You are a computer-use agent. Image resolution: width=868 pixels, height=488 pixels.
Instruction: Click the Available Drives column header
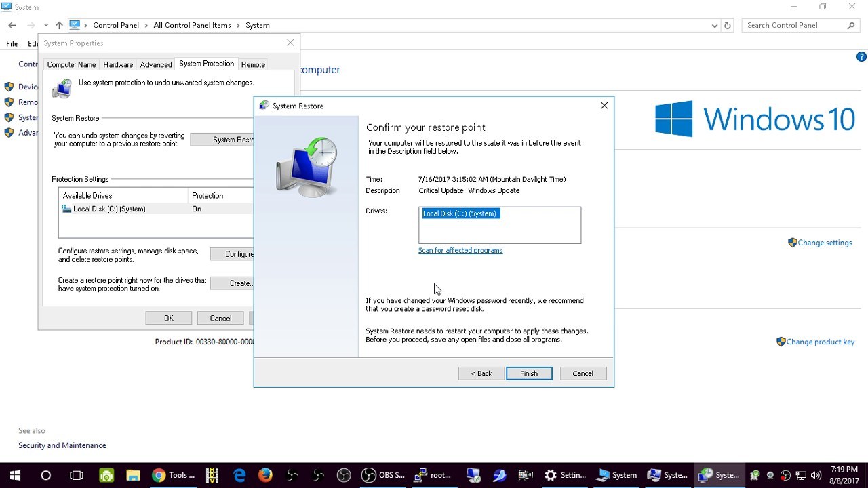[x=123, y=195]
